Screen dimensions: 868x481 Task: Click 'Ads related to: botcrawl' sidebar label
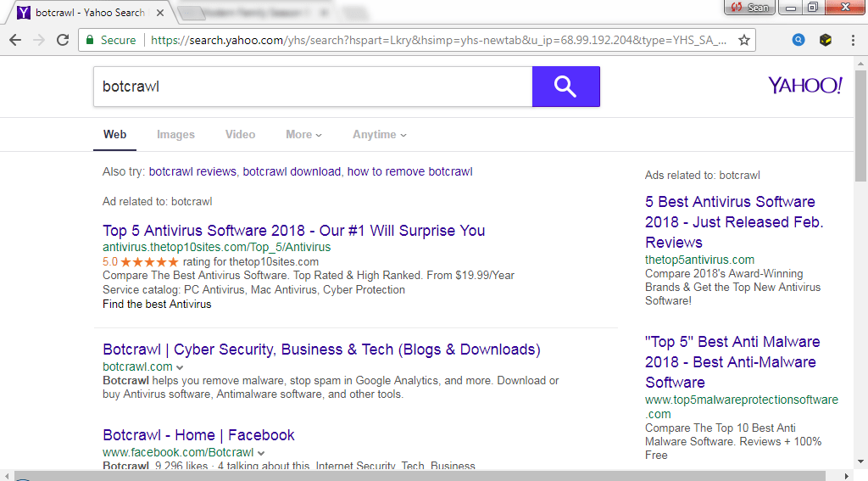pos(703,175)
